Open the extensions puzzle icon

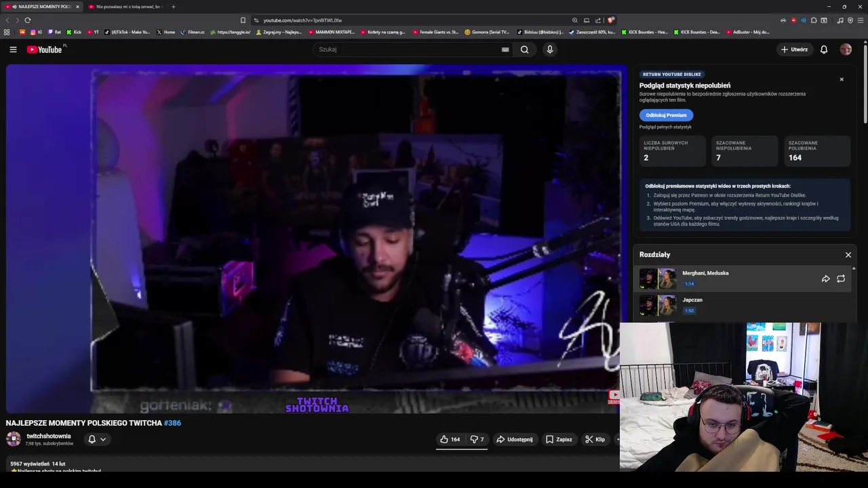click(x=814, y=20)
